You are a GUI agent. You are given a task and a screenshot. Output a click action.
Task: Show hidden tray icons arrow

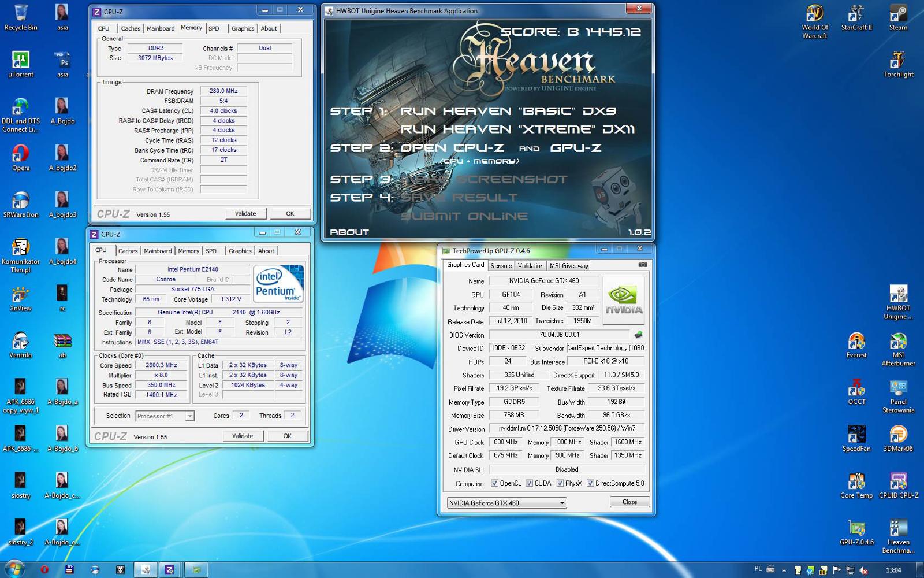tap(784, 570)
